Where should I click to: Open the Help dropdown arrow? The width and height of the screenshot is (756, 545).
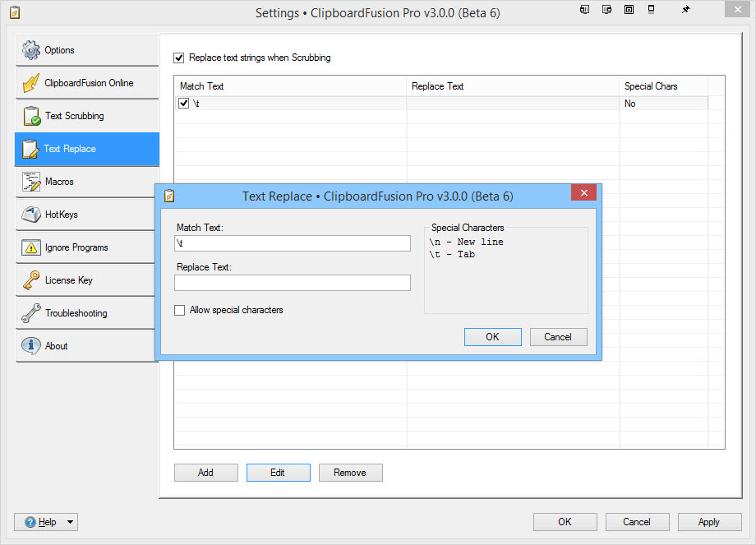click(x=70, y=522)
